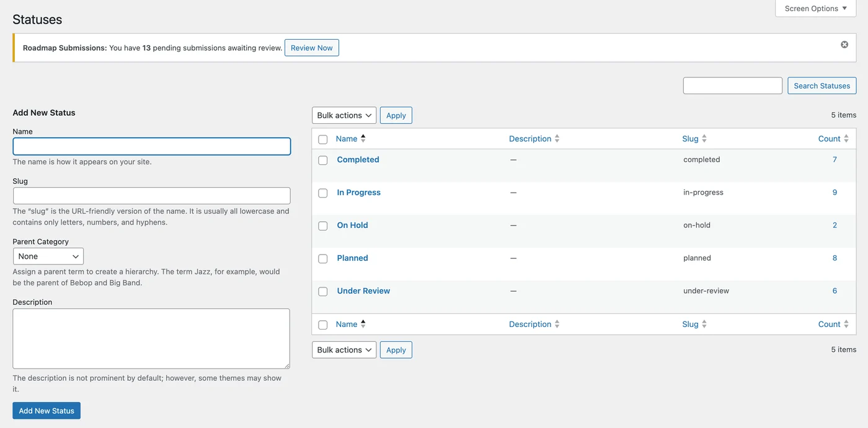This screenshot has width=868, height=428.
Task: Focus the statuses search box
Action: (733, 85)
